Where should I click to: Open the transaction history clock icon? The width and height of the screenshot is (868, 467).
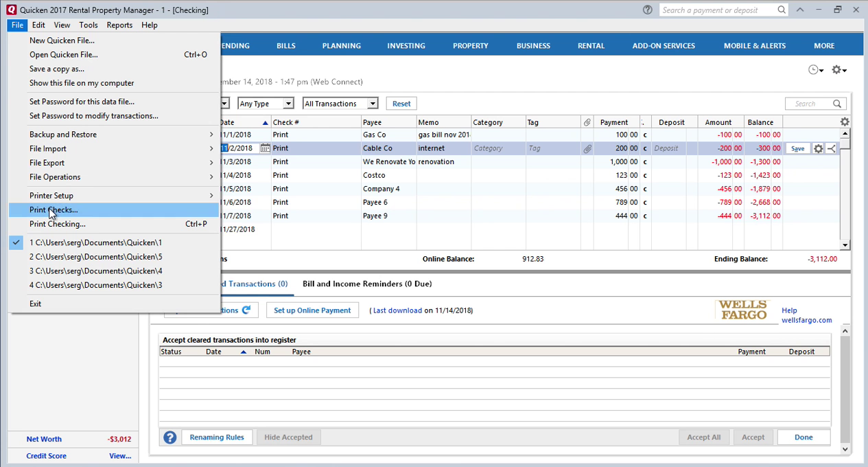click(x=815, y=69)
